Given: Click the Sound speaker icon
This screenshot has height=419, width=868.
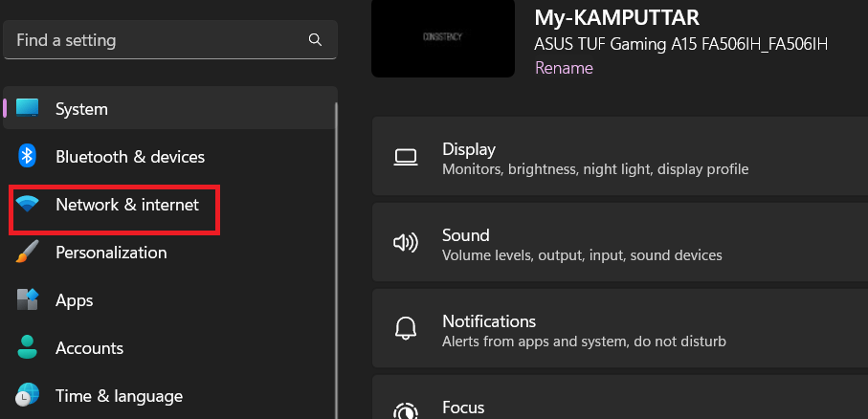Looking at the screenshot, I should 406,245.
